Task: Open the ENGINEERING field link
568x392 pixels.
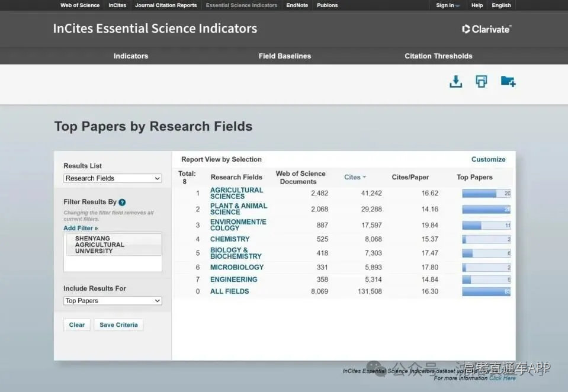Action: click(x=233, y=279)
